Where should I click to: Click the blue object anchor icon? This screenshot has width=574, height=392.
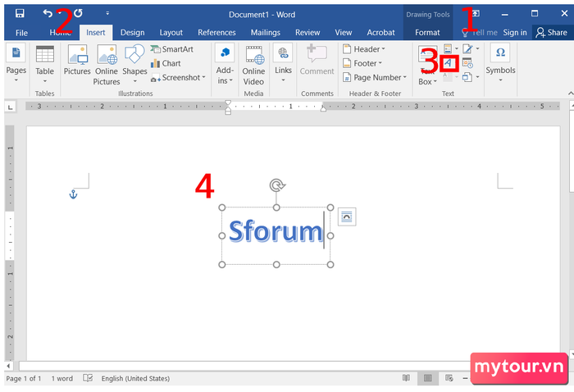click(73, 194)
